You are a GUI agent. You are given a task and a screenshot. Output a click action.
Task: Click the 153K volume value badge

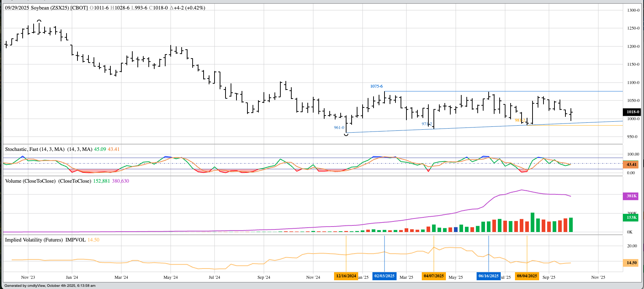pos(632,218)
